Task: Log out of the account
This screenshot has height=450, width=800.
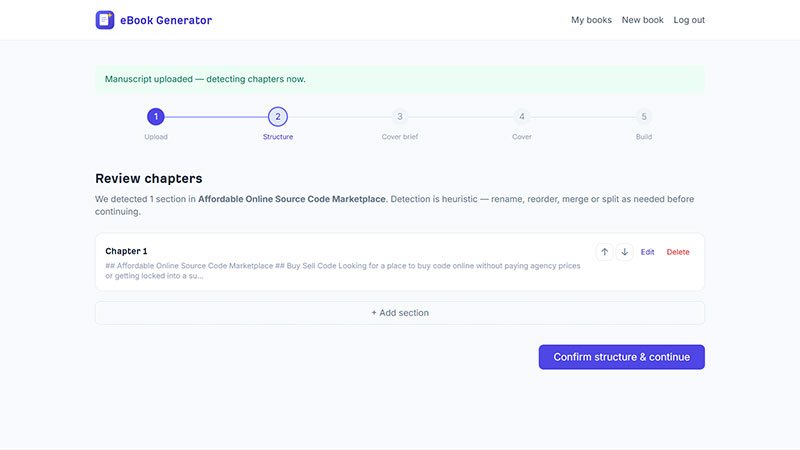Action: 689,20
